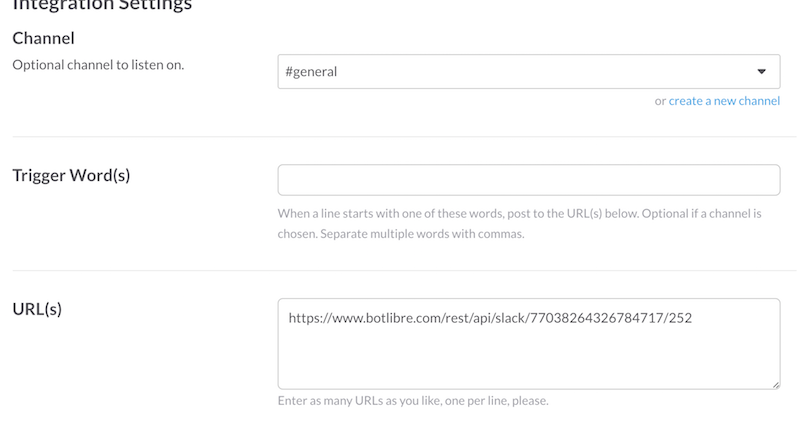Click the dropdown arrow in the Channel selector

pyautogui.click(x=761, y=72)
